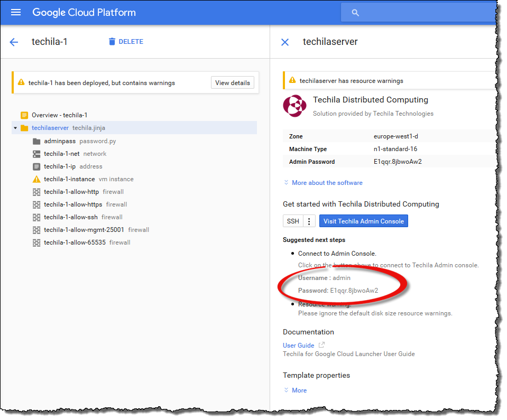The height and width of the screenshot is (420, 507).
Task: Click the SSH button
Action: [293, 221]
